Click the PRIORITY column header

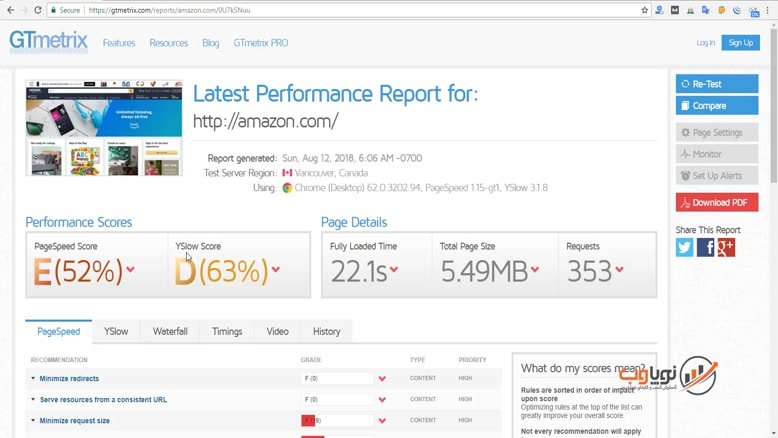(472, 360)
